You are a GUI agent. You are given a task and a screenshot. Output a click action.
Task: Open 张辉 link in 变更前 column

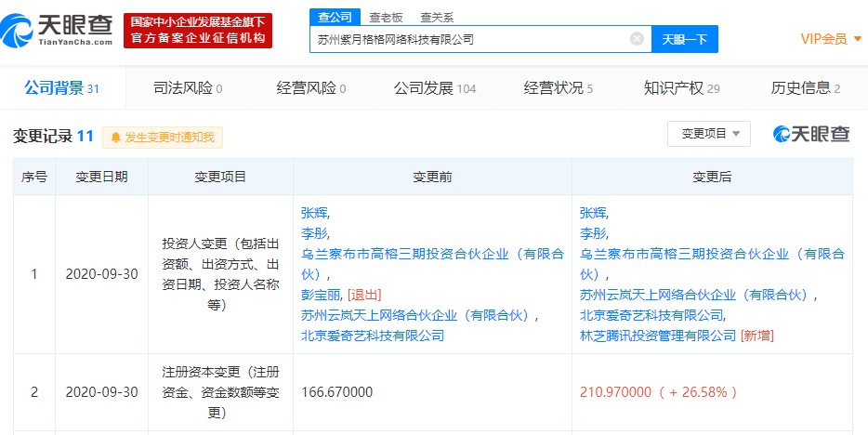(x=316, y=213)
